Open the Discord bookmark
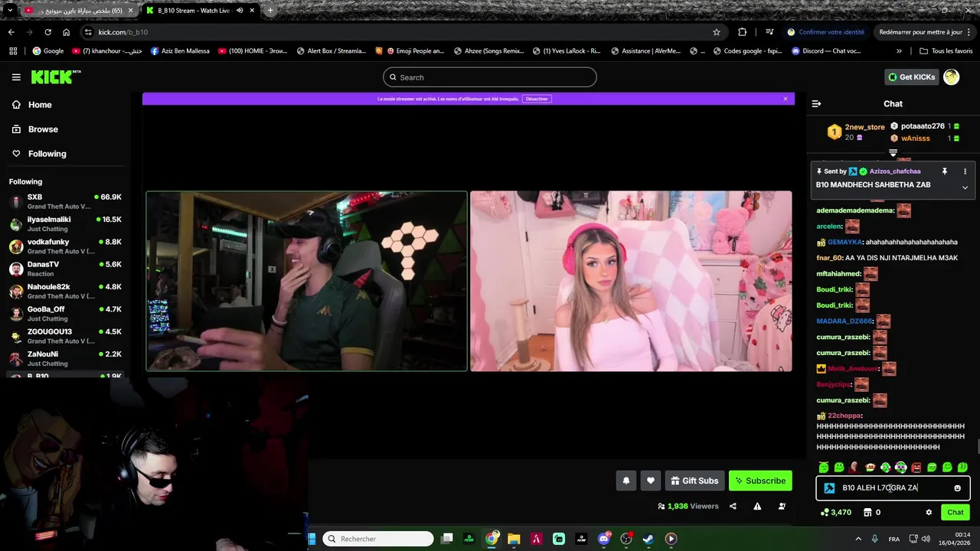This screenshot has height=551, width=980. pyautogui.click(x=826, y=51)
